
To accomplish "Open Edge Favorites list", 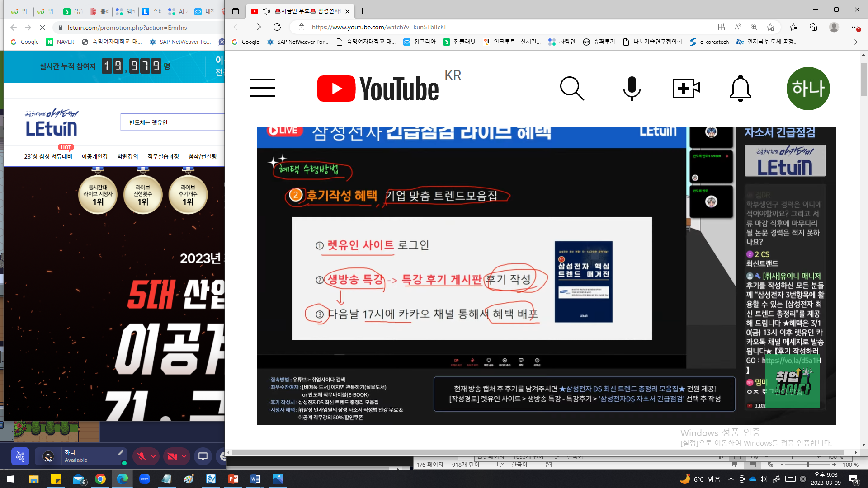I will (x=793, y=27).
